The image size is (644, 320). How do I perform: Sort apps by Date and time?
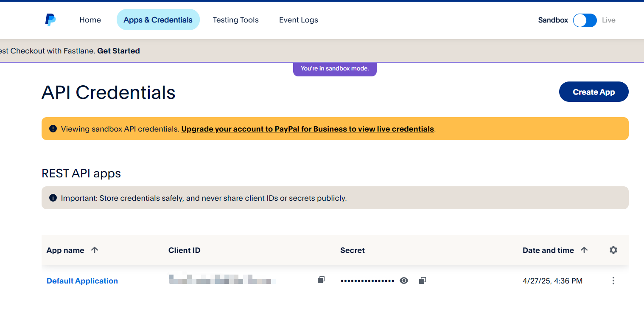pyautogui.click(x=555, y=250)
